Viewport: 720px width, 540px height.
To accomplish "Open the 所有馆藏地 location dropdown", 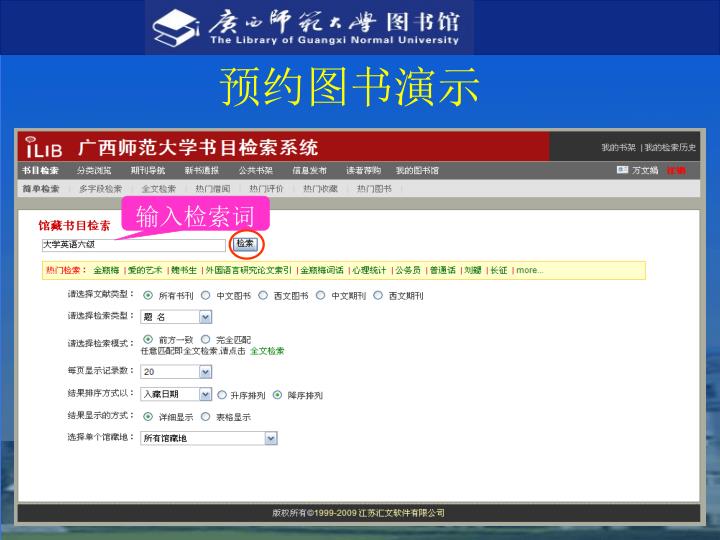I will pos(209,439).
